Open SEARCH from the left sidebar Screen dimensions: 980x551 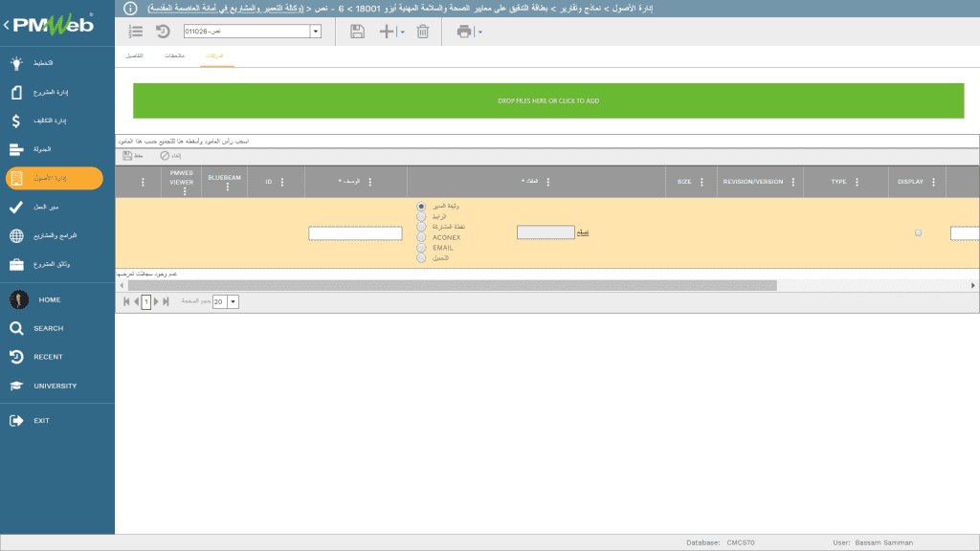tap(20, 327)
